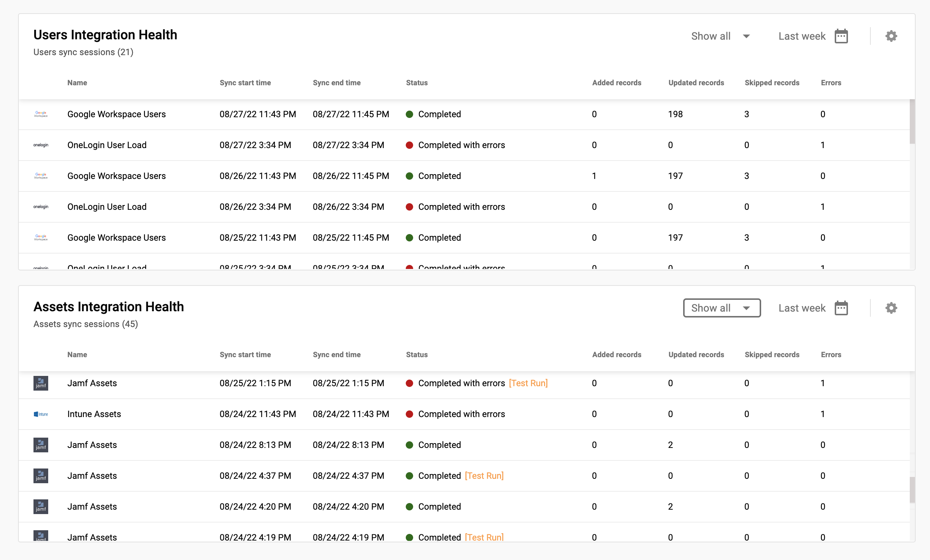Open Last week date range in Assets panel
Screen dimensions: 930x560
(x=802, y=308)
